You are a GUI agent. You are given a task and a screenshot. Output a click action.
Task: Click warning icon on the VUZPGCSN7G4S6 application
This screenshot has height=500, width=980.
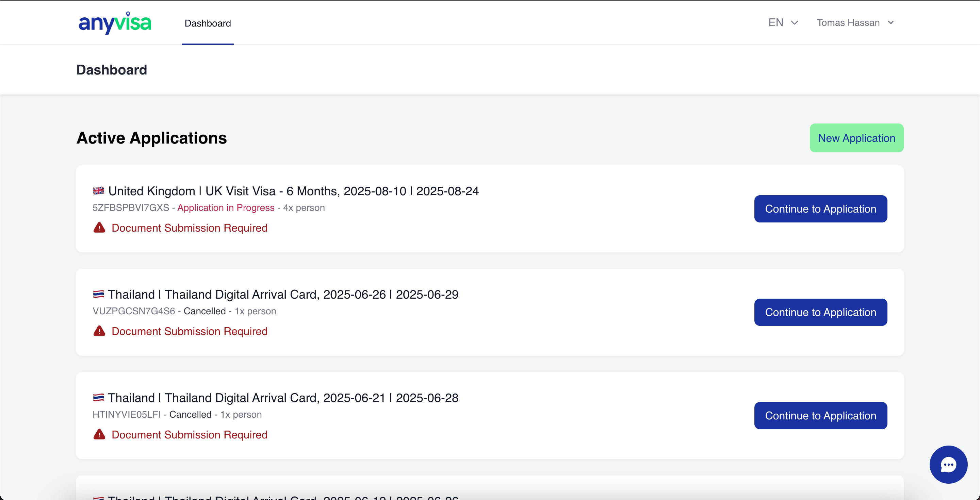(99, 331)
